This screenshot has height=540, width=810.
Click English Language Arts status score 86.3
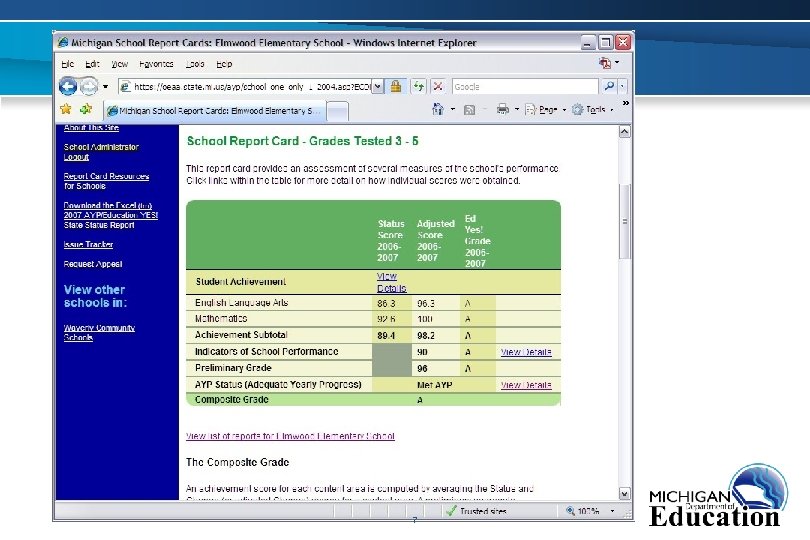point(386,303)
